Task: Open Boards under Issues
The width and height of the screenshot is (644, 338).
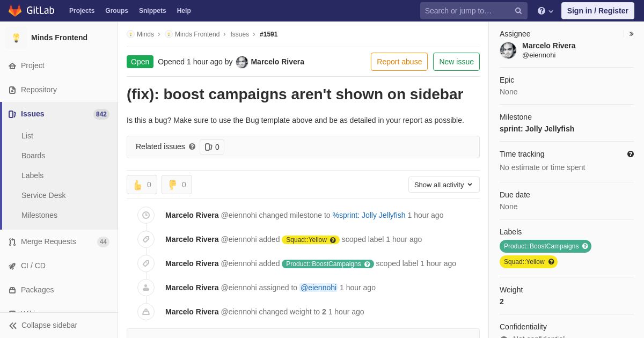Action: tap(33, 156)
